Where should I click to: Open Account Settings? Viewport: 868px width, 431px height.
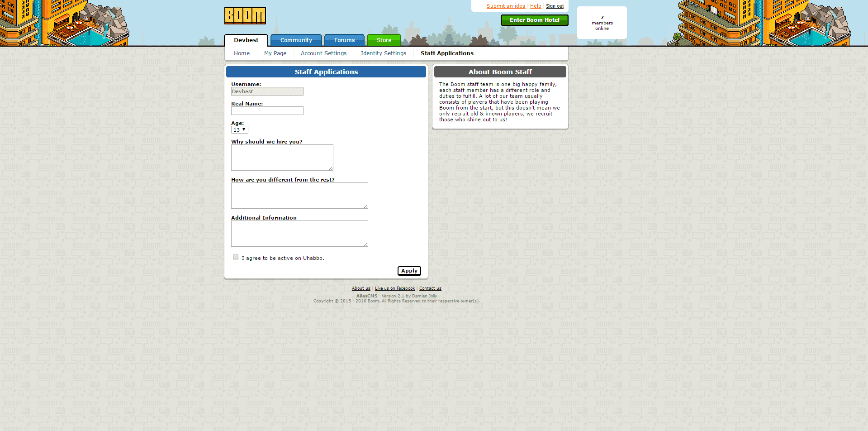[x=323, y=53]
